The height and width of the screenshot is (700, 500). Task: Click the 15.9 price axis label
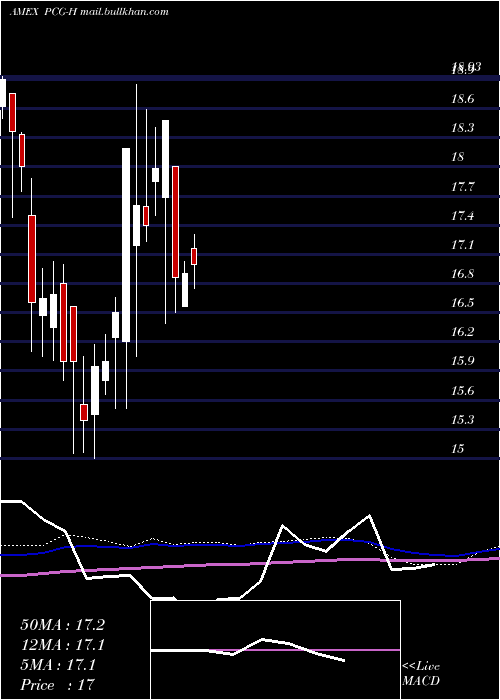tap(462, 361)
